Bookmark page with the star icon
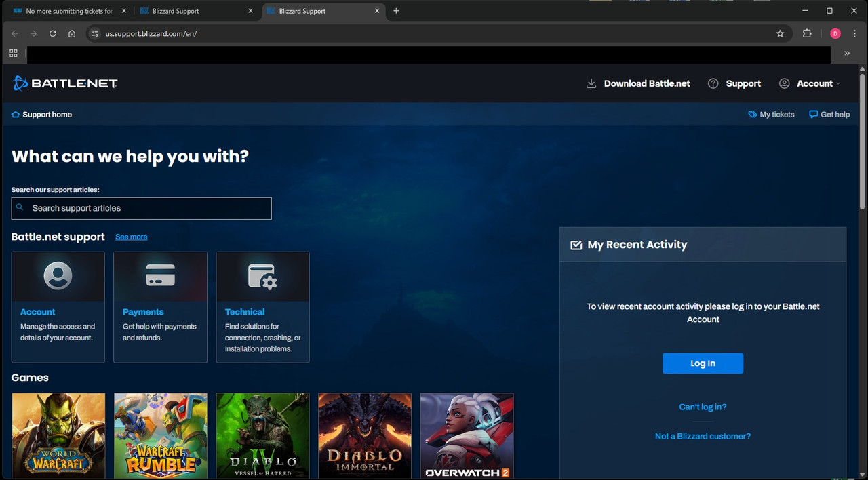868x480 pixels. pyautogui.click(x=780, y=33)
